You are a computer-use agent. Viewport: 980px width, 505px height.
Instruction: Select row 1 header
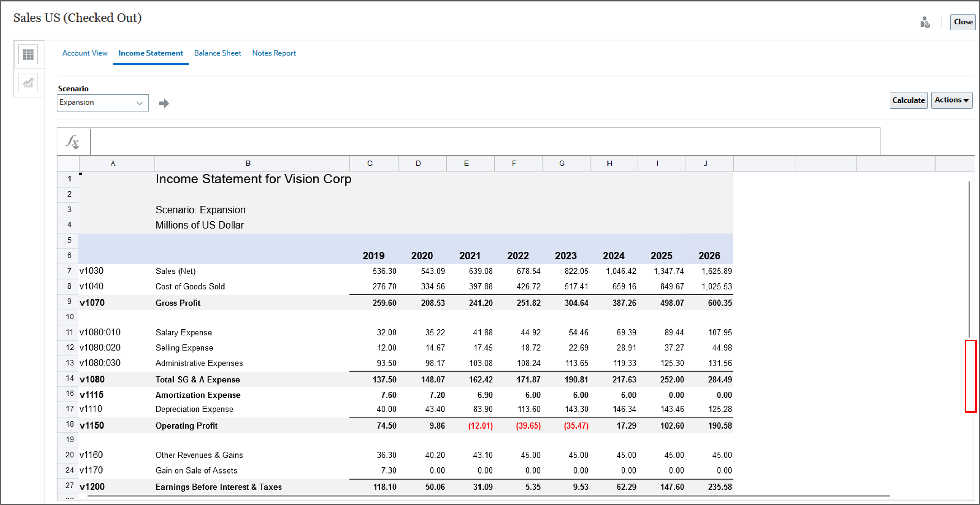pyautogui.click(x=68, y=179)
